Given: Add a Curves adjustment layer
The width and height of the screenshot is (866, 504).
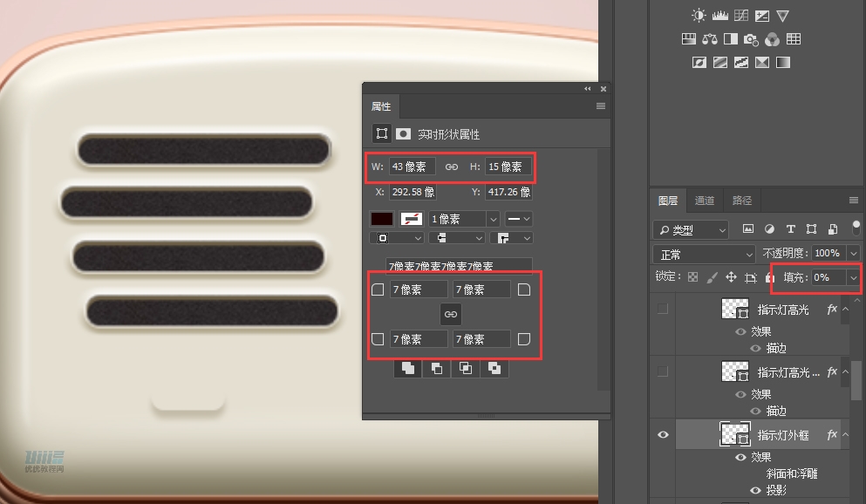Looking at the screenshot, I should tap(741, 16).
